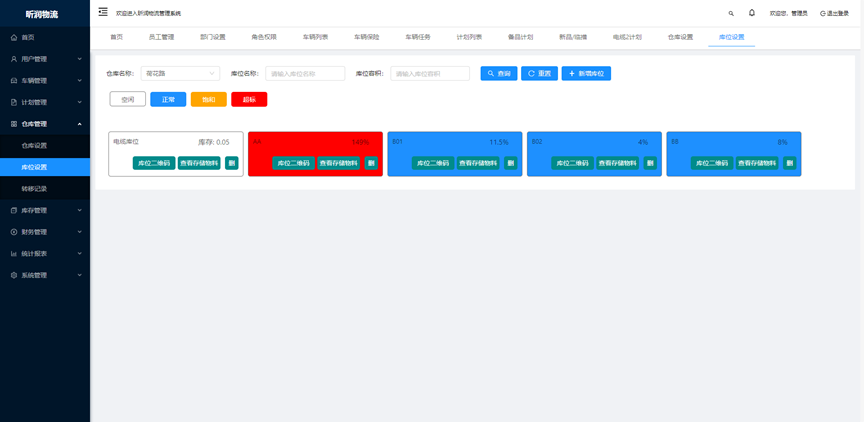Image resolution: width=864 pixels, height=422 pixels.
Task: Open 转移记录 in the sidebar submenu
Action: click(45, 188)
